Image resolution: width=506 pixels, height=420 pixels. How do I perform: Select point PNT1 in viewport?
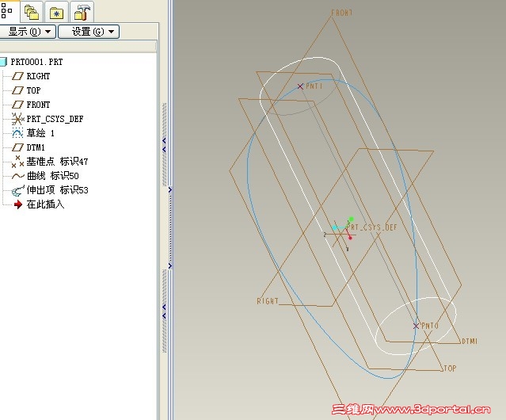300,86
